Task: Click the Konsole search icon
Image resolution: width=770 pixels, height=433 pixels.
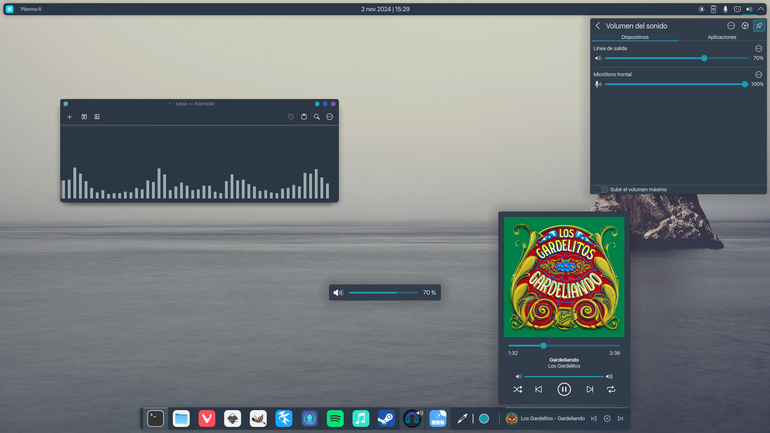Action: 317,117
